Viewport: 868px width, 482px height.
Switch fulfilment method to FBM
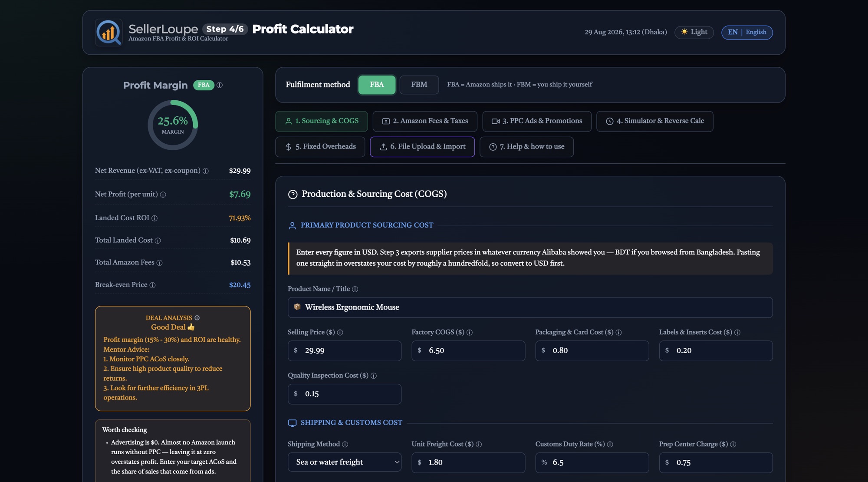coord(419,85)
